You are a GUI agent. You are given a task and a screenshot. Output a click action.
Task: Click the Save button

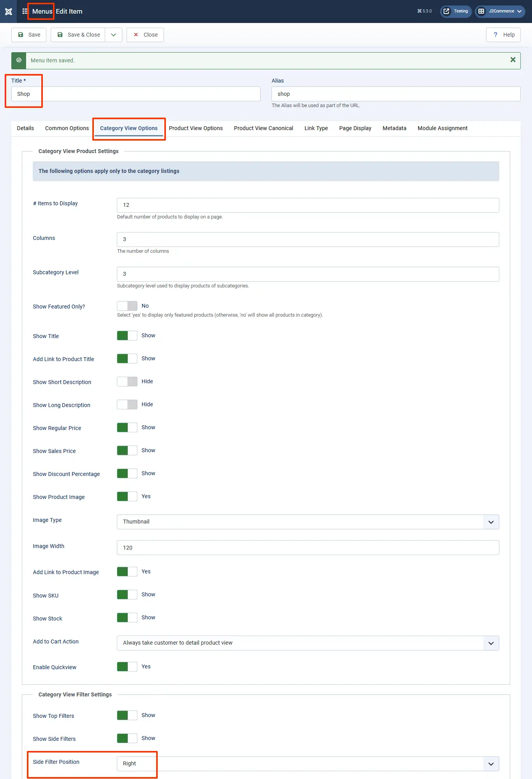tap(29, 35)
